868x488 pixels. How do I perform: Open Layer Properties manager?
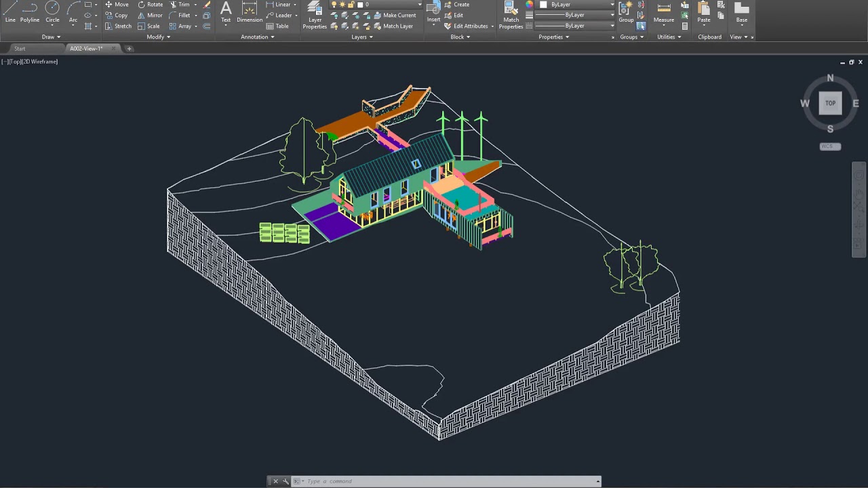pos(315,15)
